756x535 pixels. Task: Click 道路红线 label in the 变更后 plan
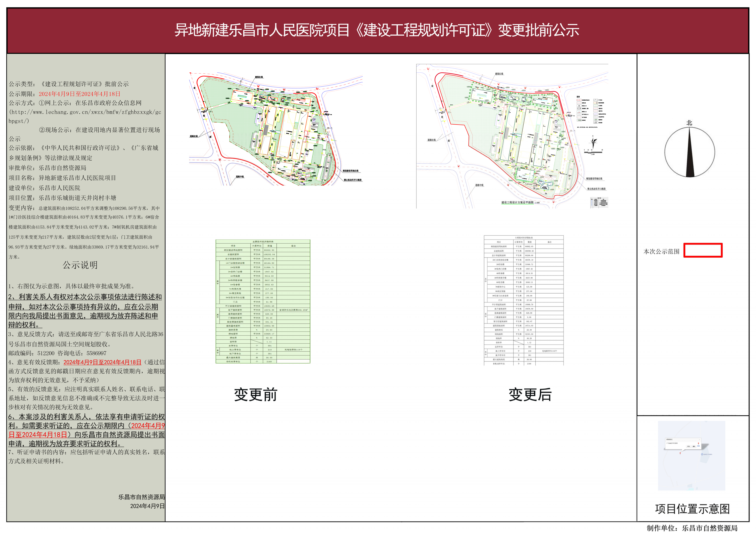[432, 140]
